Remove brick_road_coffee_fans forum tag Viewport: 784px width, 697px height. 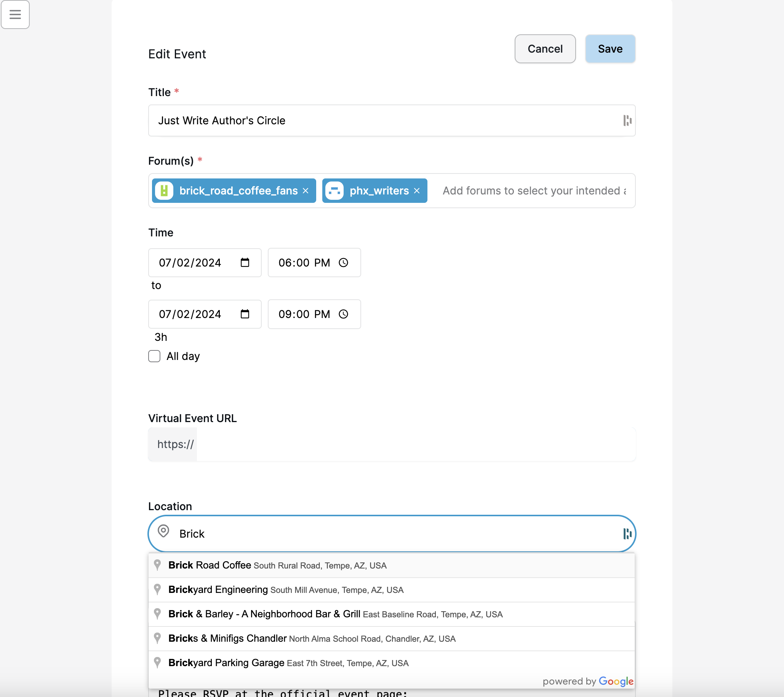305,191
